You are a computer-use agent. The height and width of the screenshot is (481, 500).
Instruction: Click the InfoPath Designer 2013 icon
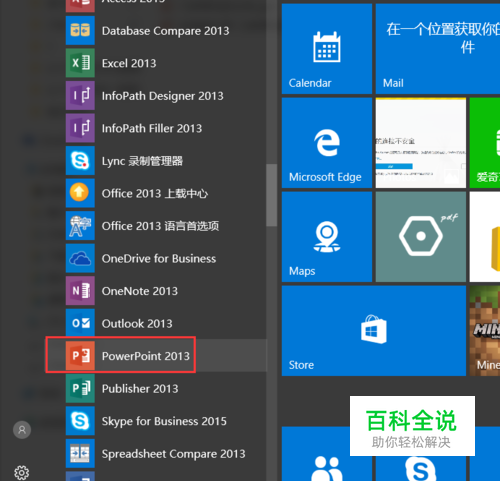(80, 95)
